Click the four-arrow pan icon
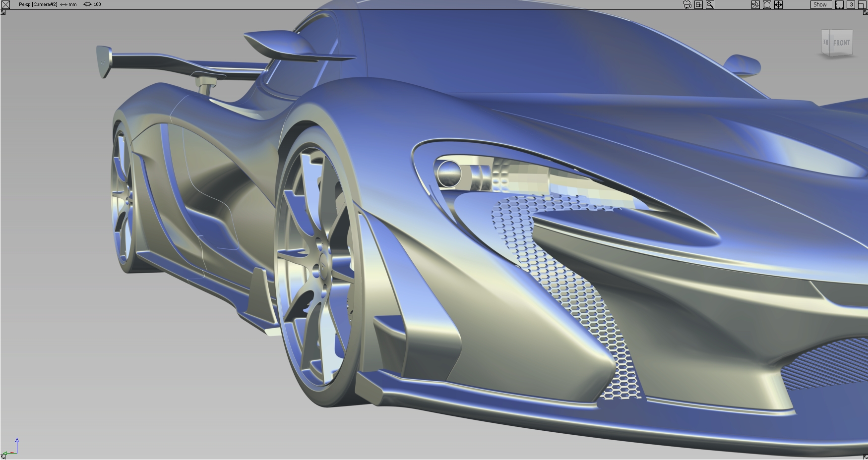This screenshot has height=460, width=868. (x=778, y=4)
